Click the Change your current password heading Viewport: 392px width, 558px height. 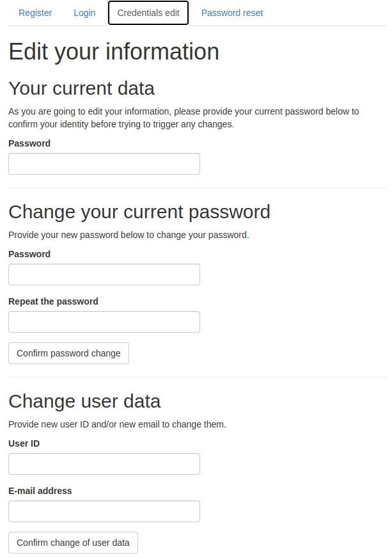tap(139, 211)
